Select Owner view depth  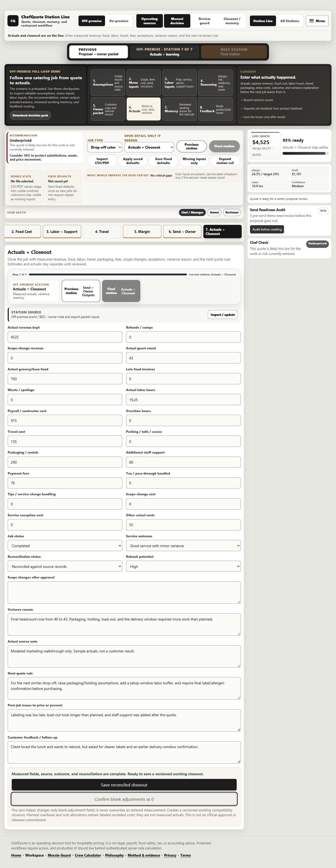(214, 212)
